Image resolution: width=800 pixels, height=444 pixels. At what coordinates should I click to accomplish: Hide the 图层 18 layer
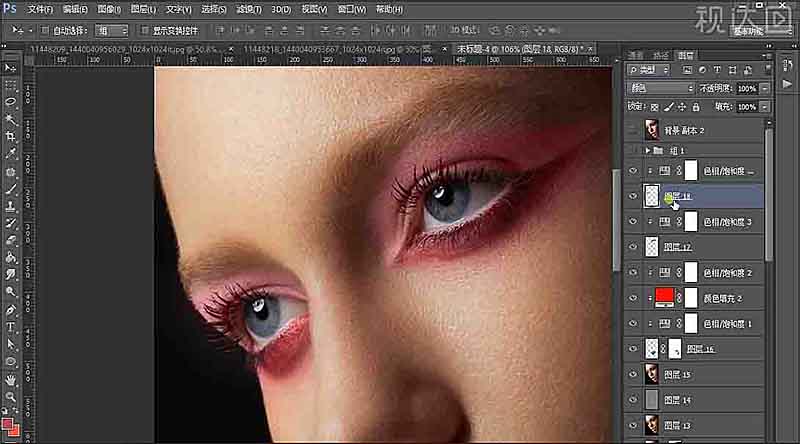click(633, 196)
